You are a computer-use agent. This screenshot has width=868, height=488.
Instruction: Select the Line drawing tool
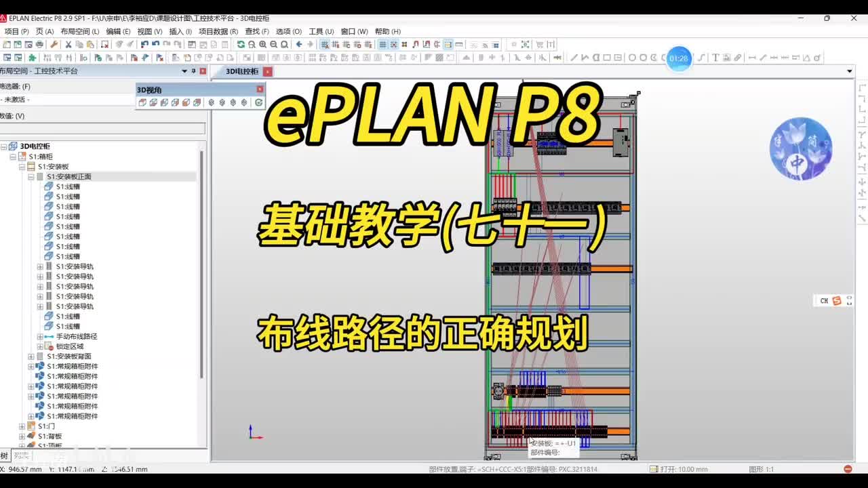coord(574,58)
